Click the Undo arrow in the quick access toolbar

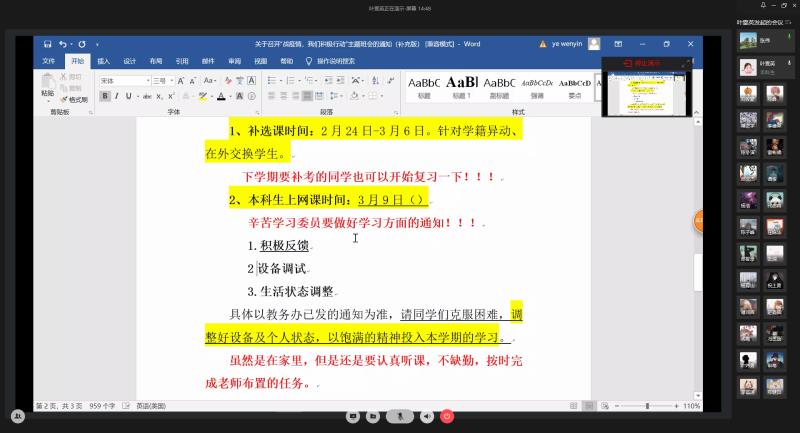coord(62,44)
